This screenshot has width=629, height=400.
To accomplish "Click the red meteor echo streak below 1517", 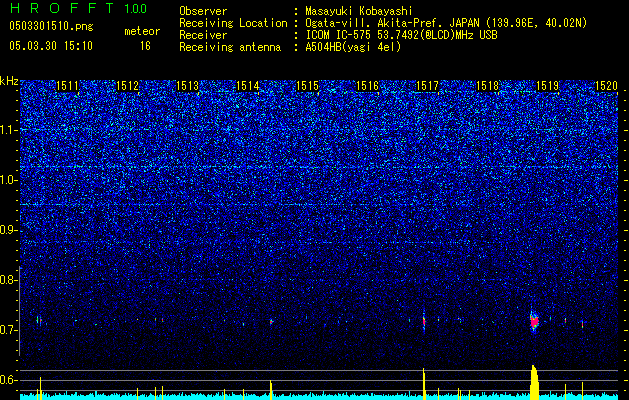I will [x=424, y=321].
